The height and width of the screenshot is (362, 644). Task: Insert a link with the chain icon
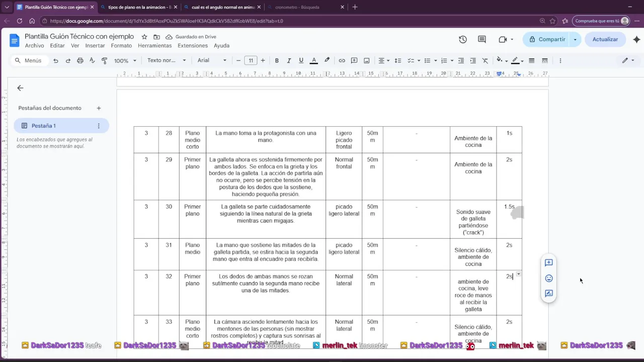pyautogui.click(x=342, y=60)
